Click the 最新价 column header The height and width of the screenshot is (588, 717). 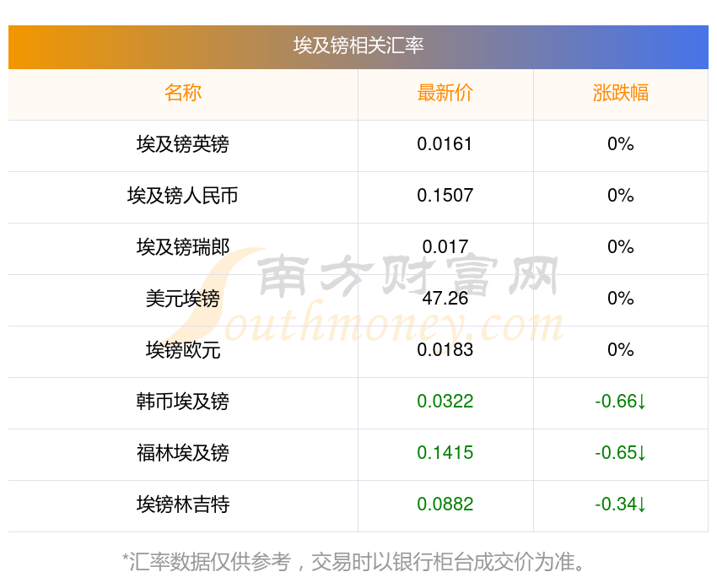[445, 93]
